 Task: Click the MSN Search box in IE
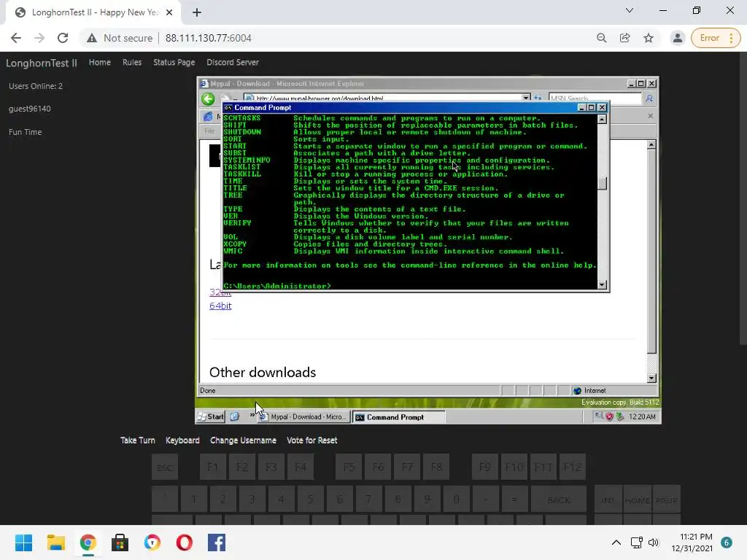tap(595, 98)
